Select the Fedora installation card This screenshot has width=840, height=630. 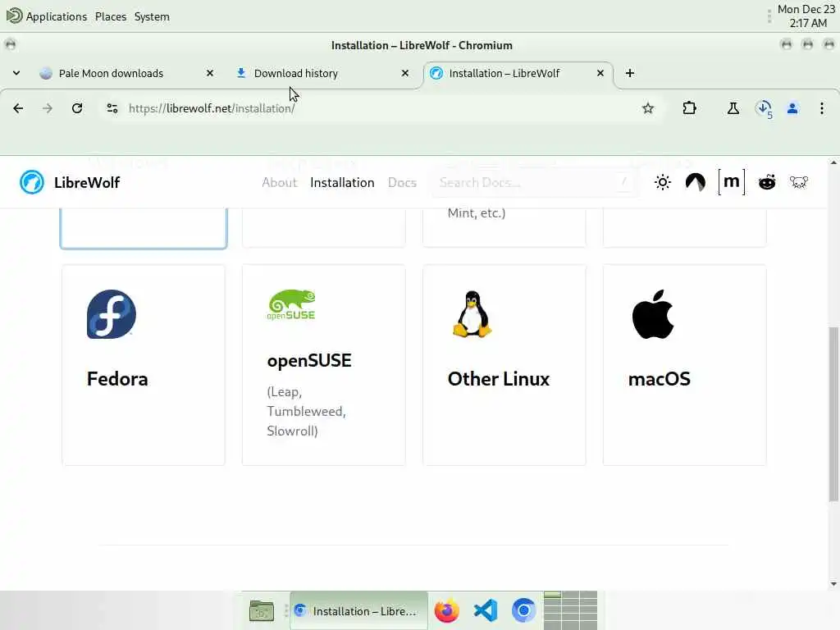coord(144,365)
